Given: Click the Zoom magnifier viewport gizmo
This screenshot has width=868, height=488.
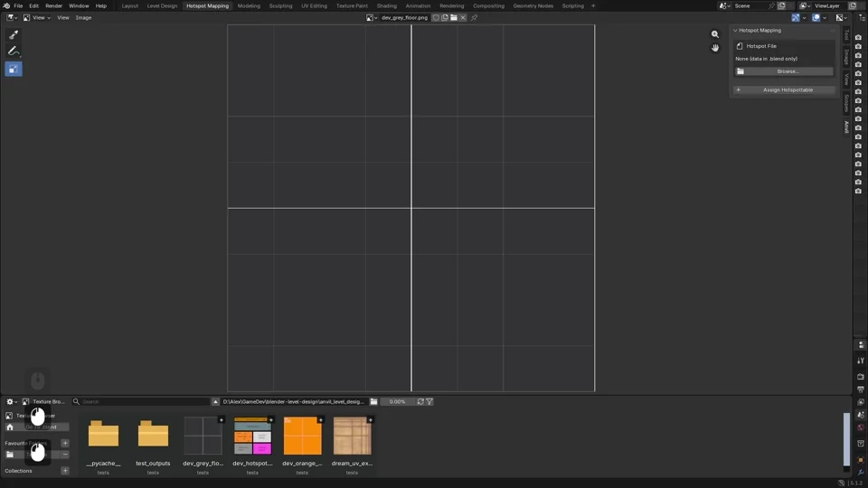Looking at the screenshot, I should (715, 34).
